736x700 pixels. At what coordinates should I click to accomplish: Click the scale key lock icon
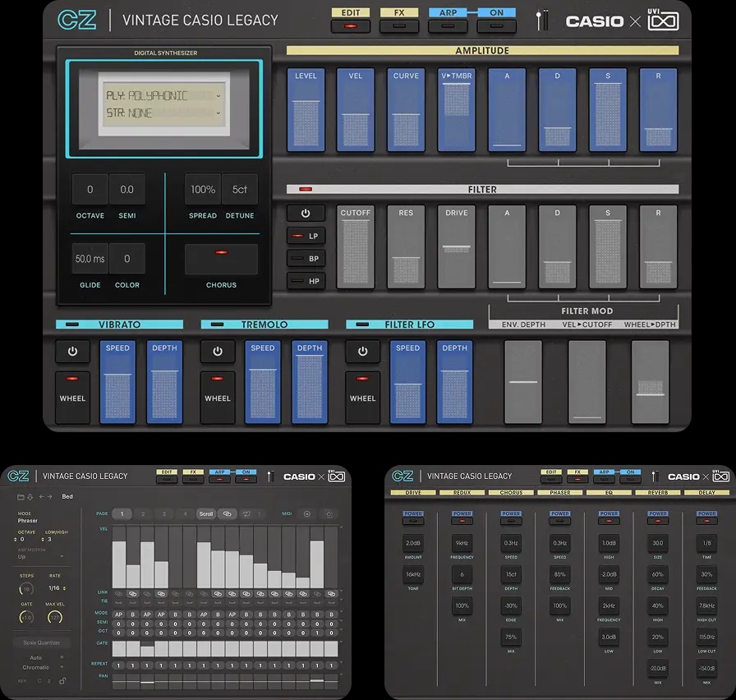(62, 680)
